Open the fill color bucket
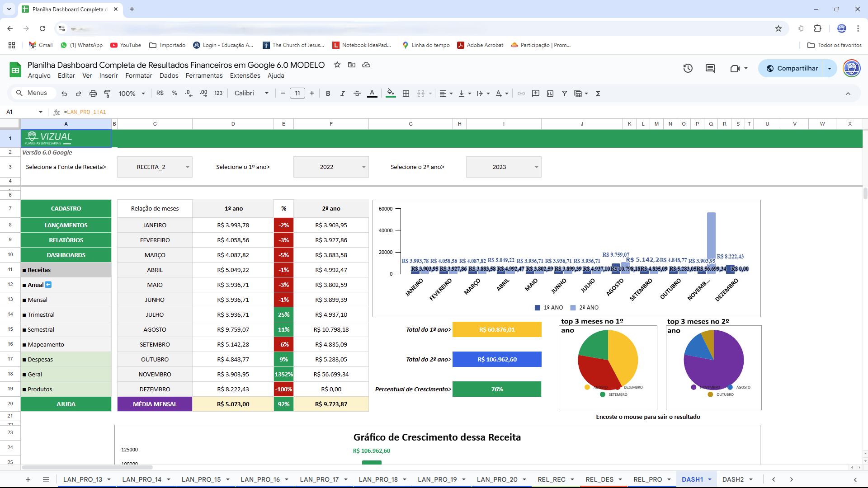The height and width of the screenshot is (488, 868). click(x=391, y=94)
